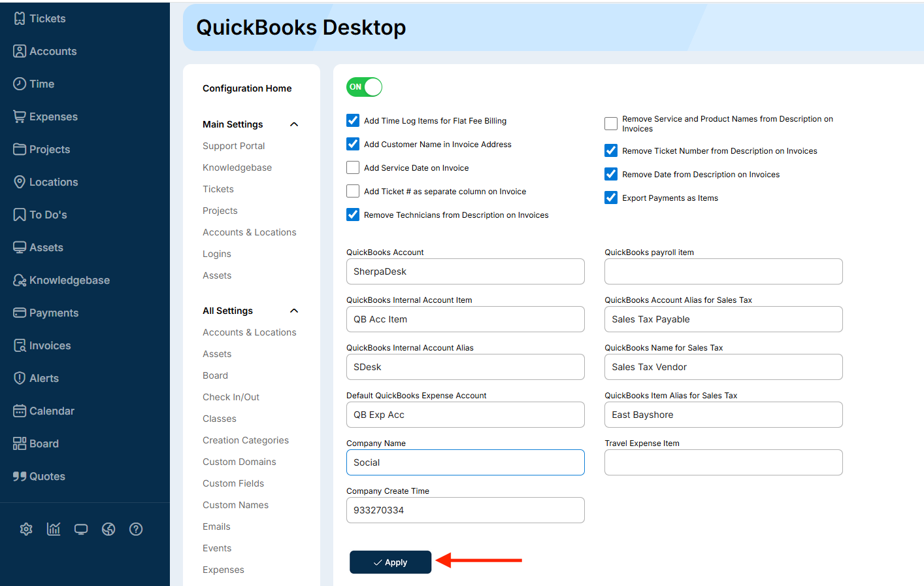924x586 pixels.
Task: Open Custom Fields settings
Action: pos(233,483)
